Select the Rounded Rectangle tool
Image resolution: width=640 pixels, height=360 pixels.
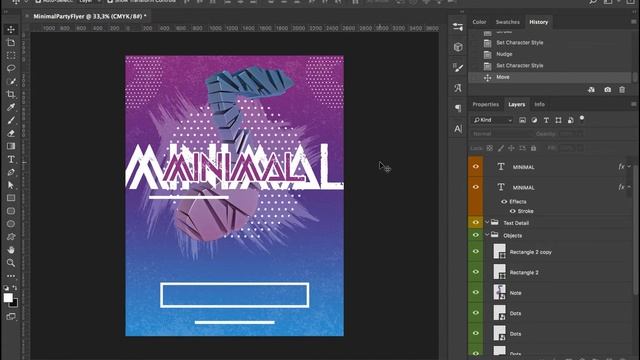tap(11, 211)
